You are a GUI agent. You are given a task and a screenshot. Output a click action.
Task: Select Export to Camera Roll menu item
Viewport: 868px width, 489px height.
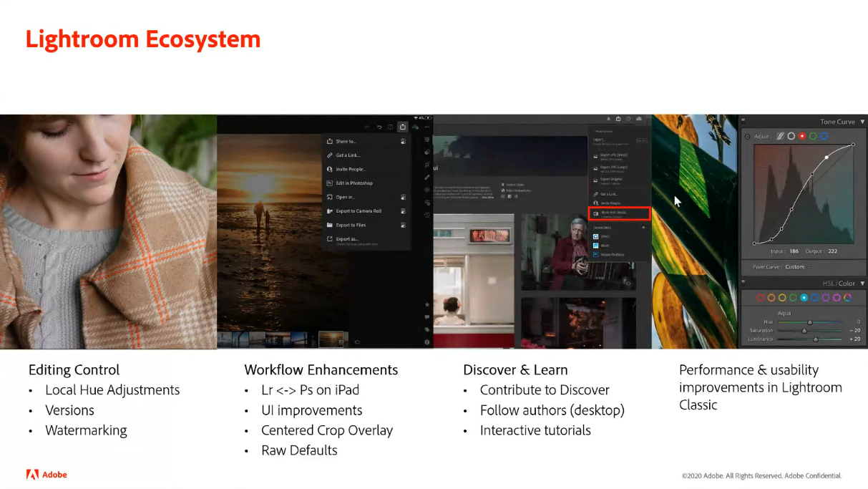point(359,211)
